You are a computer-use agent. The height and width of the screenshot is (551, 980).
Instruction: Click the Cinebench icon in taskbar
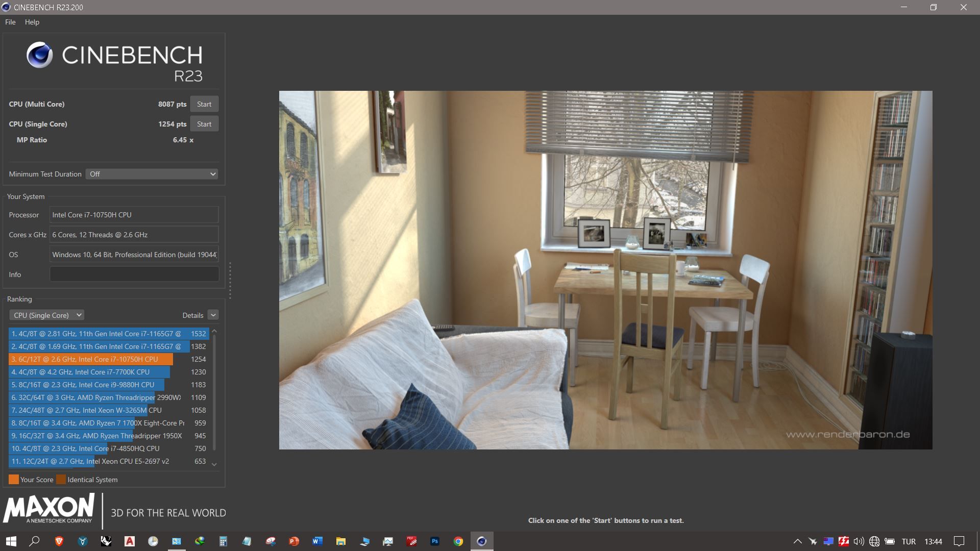(x=481, y=541)
